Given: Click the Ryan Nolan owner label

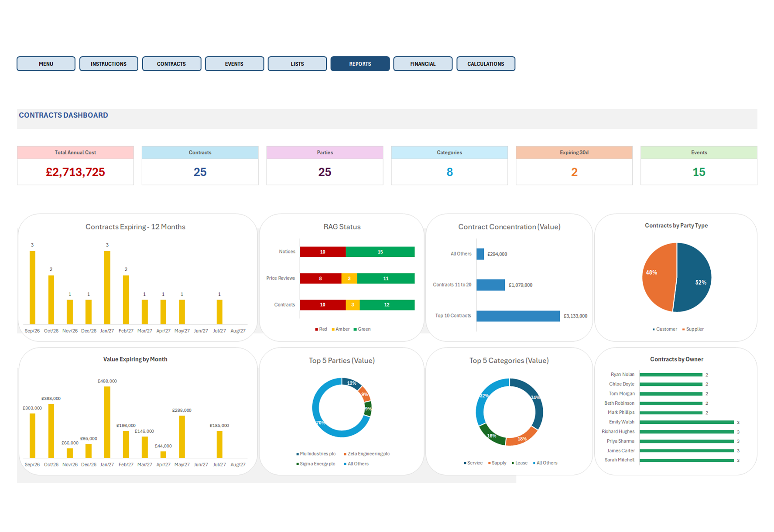Looking at the screenshot, I should pyautogui.click(x=623, y=375).
